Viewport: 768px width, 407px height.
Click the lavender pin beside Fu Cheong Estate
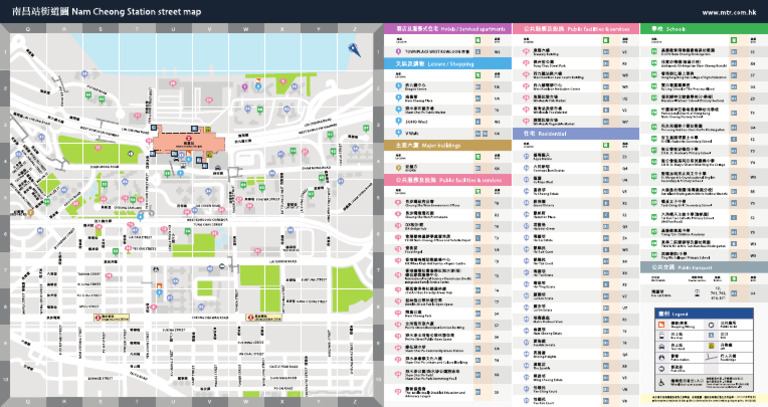(527, 191)
